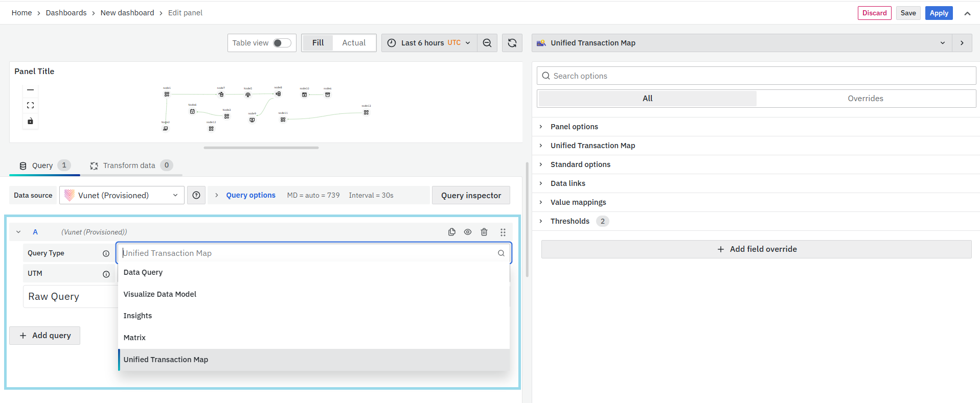This screenshot has width=980, height=403.
Task: Click the fit-to-view icon on the map
Action: pos(30,105)
